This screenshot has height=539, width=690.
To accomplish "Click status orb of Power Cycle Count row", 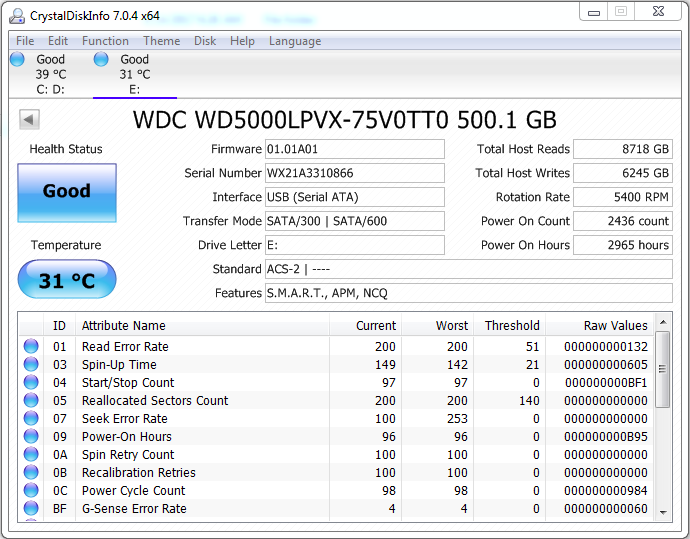I will click(31, 490).
